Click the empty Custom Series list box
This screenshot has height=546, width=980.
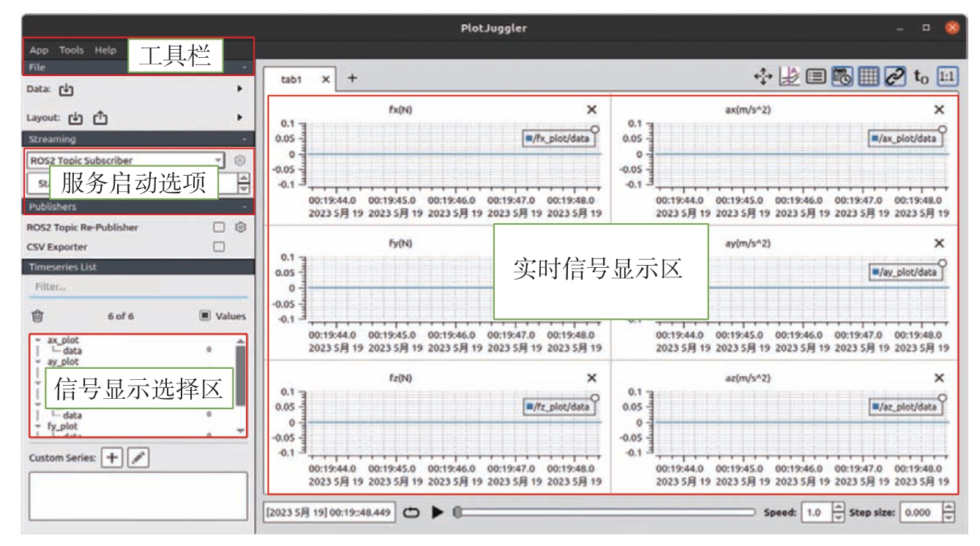click(x=138, y=496)
